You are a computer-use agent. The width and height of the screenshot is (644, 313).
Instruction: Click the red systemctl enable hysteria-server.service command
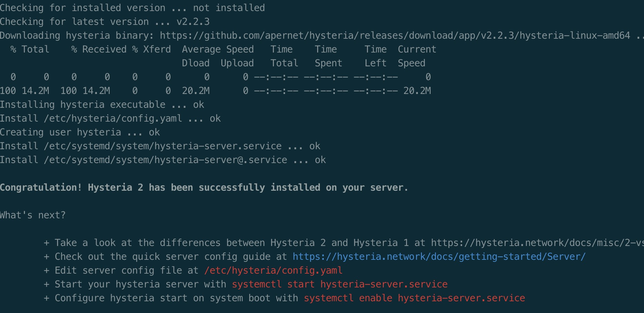414,298
